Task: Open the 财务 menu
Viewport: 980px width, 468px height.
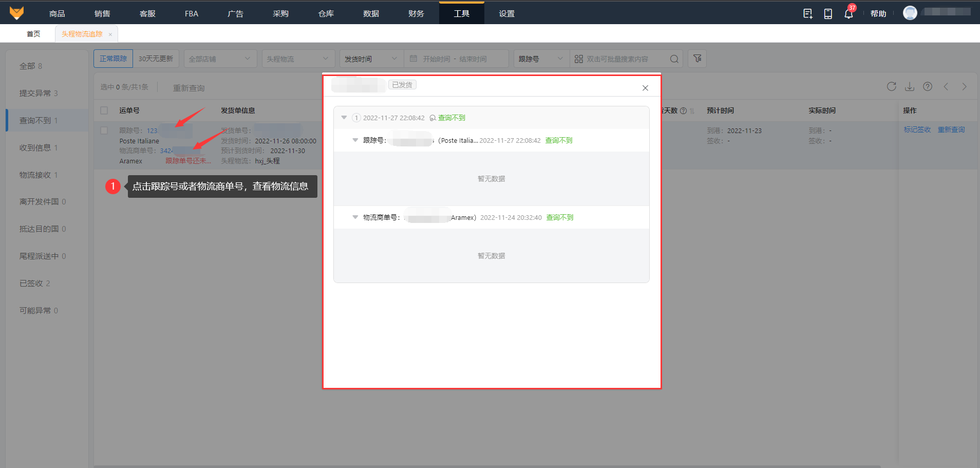Action: [x=417, y=13]
